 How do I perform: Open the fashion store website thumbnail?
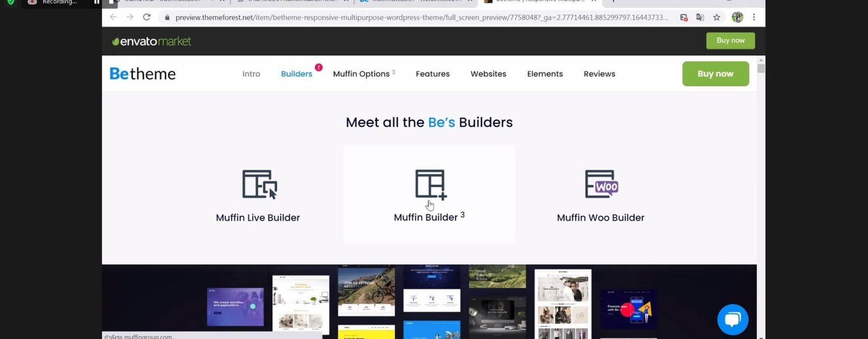point(563,304)
